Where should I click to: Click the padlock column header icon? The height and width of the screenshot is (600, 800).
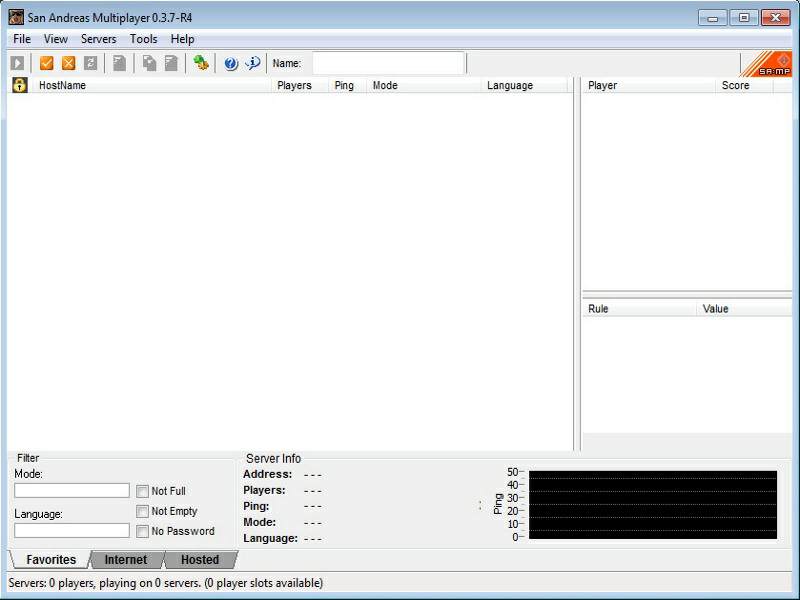tap(19, 86)
